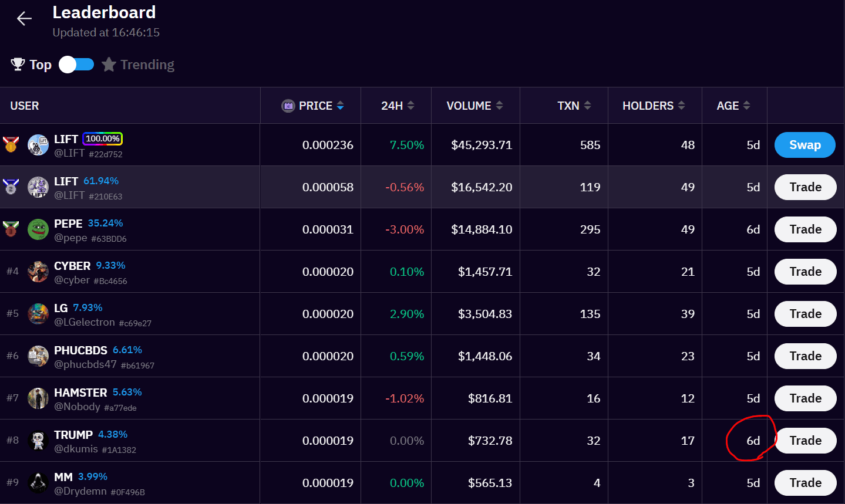The image size is (845, 504).
Task: Open the CYBER user avatar
Action: [38, 272]
